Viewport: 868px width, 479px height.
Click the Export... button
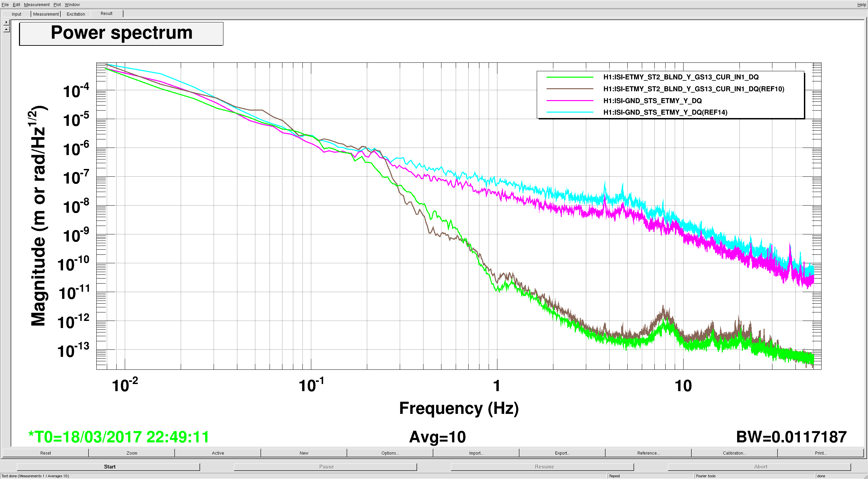562,453
